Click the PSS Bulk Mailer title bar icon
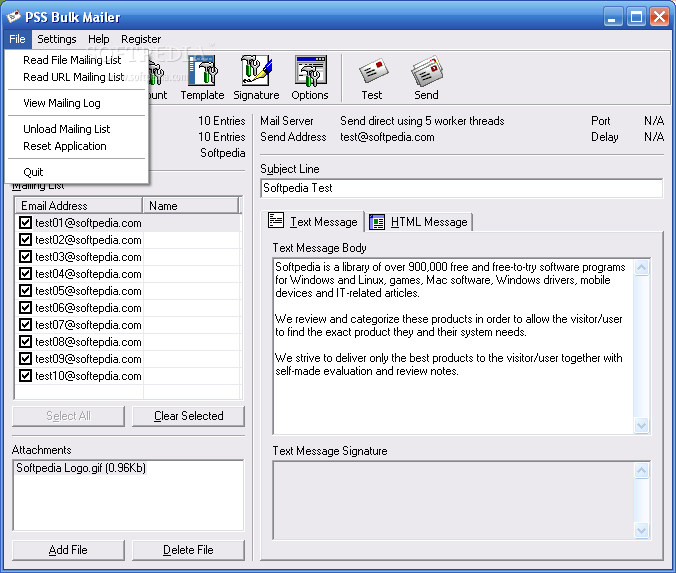Image resolution: width=676 pixels, height=573 pixels. (x=13, y=16)
